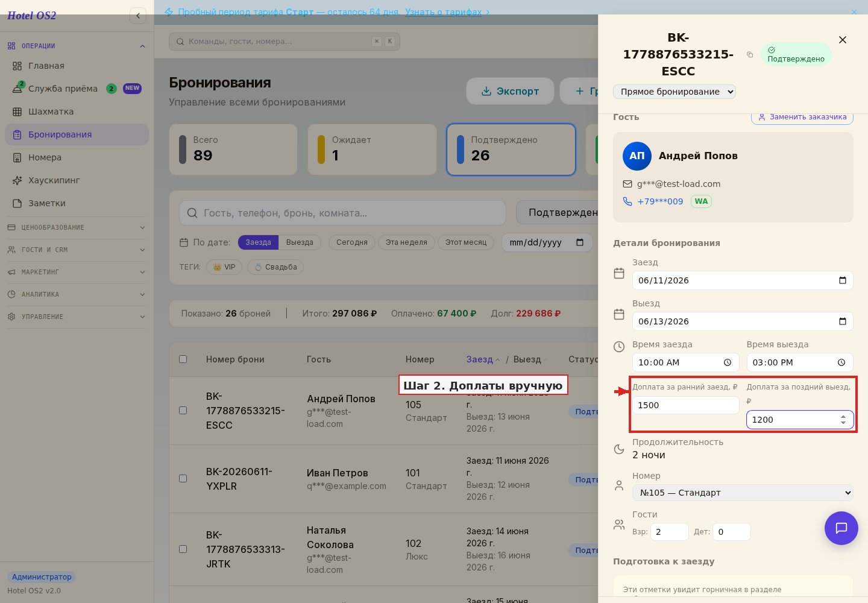The width and height of the screenshot is (868, 603).
Task: Tick the checkbox for Иван Петров booking
Action: click(183, 478)
